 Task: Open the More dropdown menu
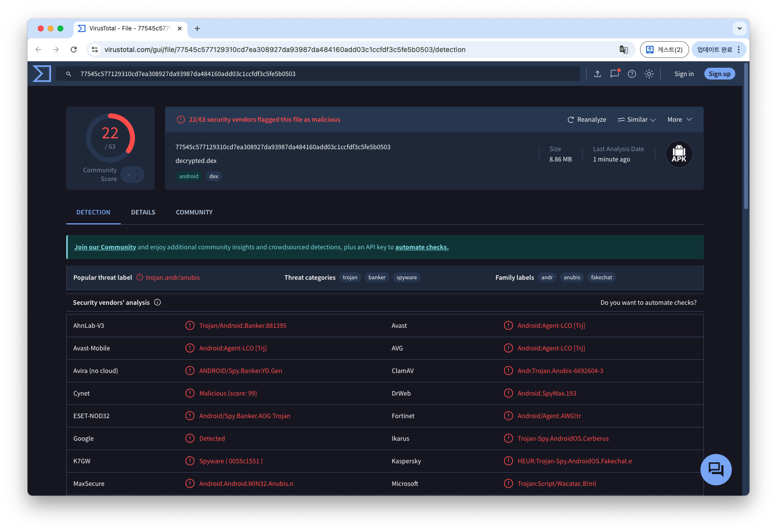pyautogui.click(x=679, y=120)
